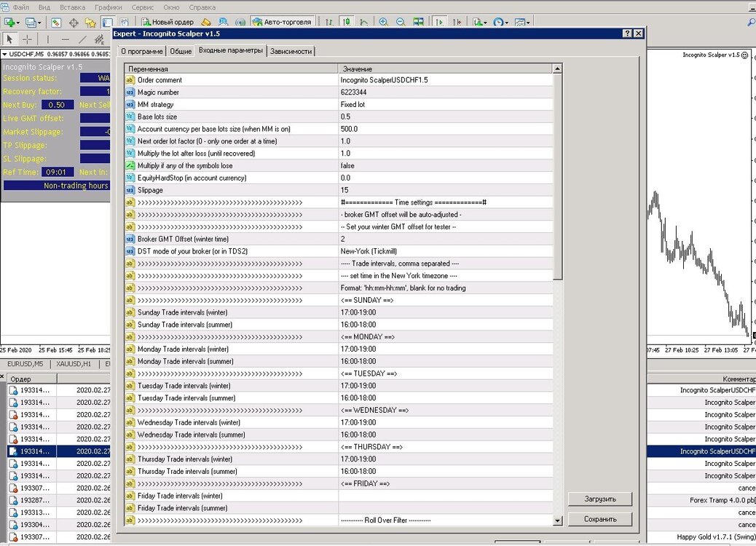Screen dimensions: 756x546
Task: Toggle the Data Window crosshair-circle icon
Action: 74,22
